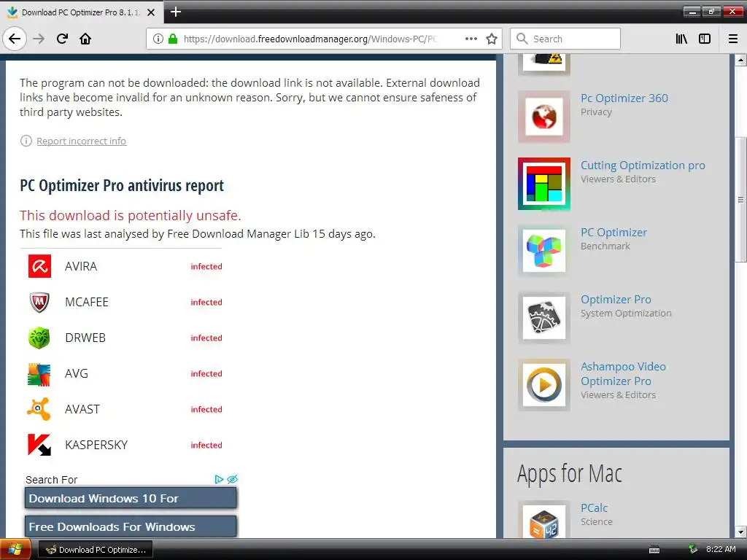The image size is (747, 560).
Task: Click Optimizer Pro gear thumbnail
Action: point(544,318)
